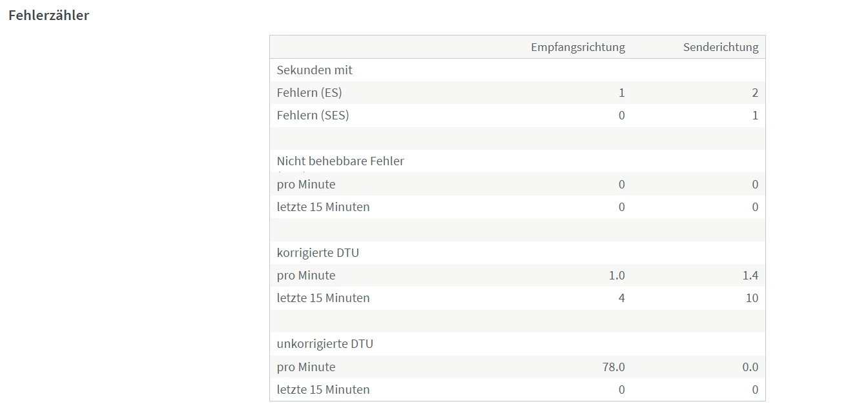Select the 78.0 unkorrigierte DTU receive value
Screen dimensions: 868x406
[x=613, y=367]
